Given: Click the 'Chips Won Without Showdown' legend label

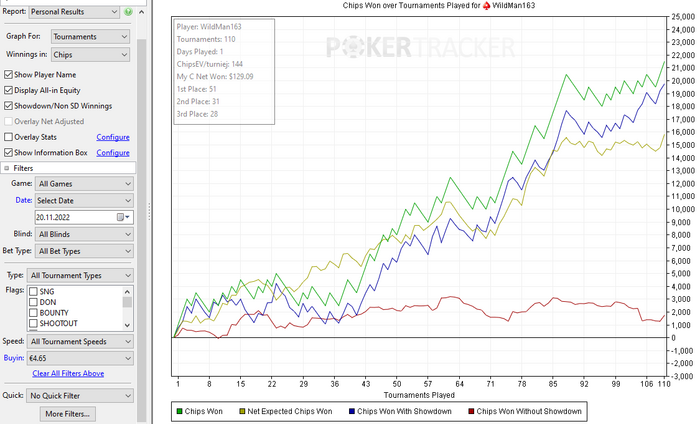Looking at the screenshot, I should pyautogui.click(x=529, y=411).
